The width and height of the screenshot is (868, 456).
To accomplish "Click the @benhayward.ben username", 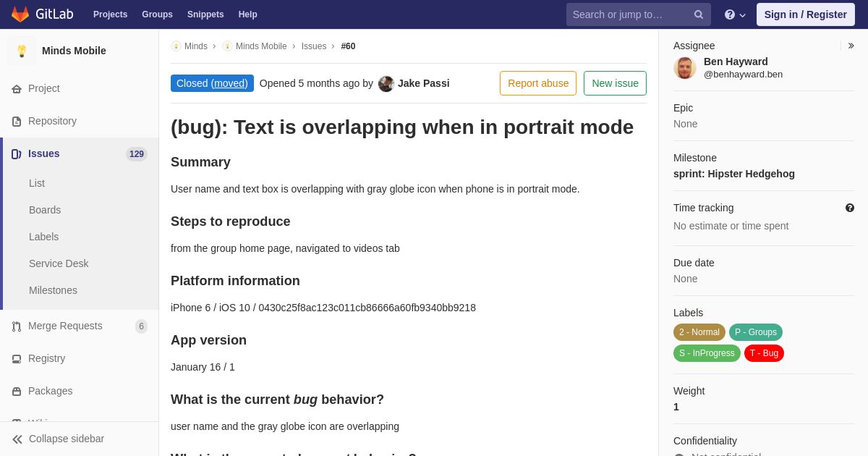I will point(743,74).
